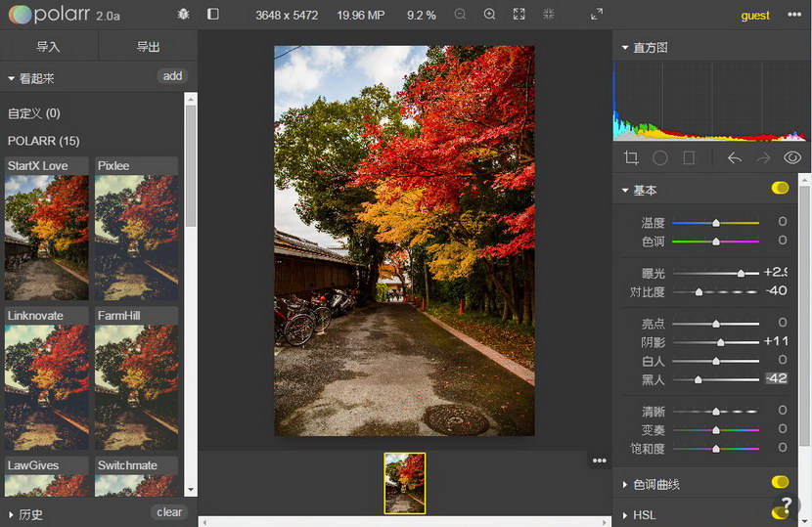
Task: Toggle before/after eye preview icon
Action: click(x=792, y=157)
